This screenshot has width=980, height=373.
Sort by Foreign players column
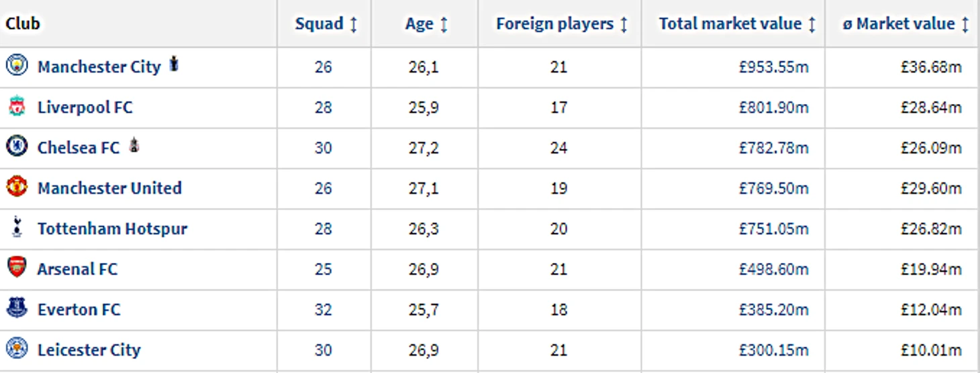[x=562, y=24]
